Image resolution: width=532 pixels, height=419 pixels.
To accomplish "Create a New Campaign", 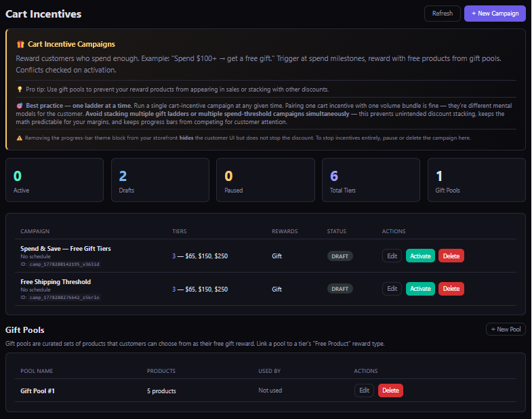I will pos(495,14).
